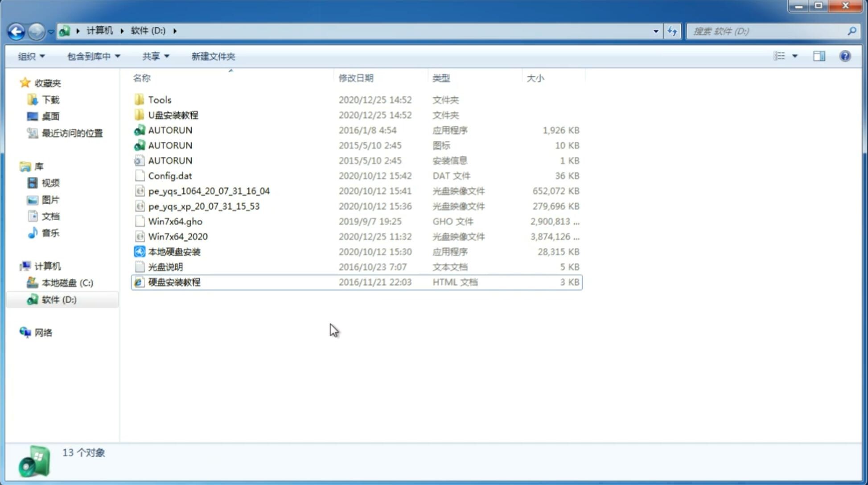Open 光盘说明 text document
The image size is (868, 485).
pos(165,266)
